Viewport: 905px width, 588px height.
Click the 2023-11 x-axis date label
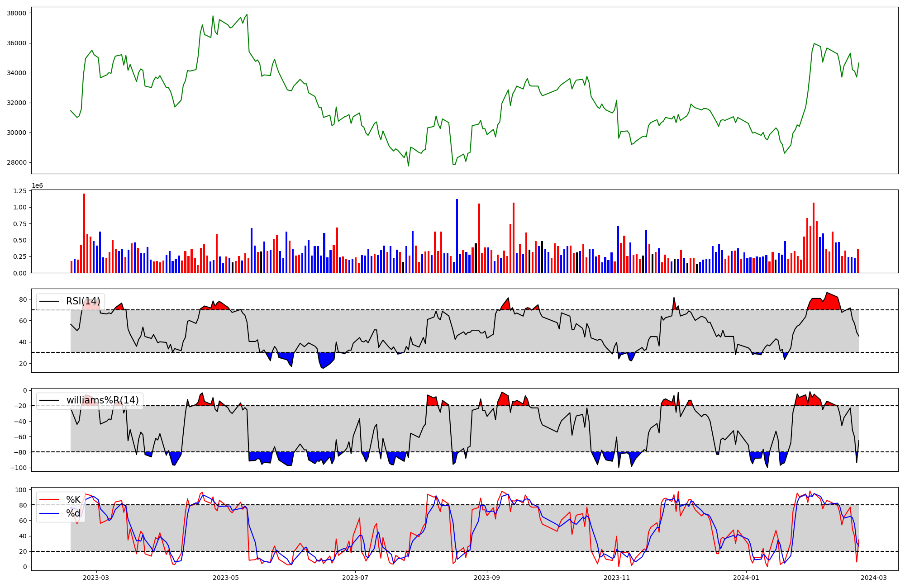[617, 578]
